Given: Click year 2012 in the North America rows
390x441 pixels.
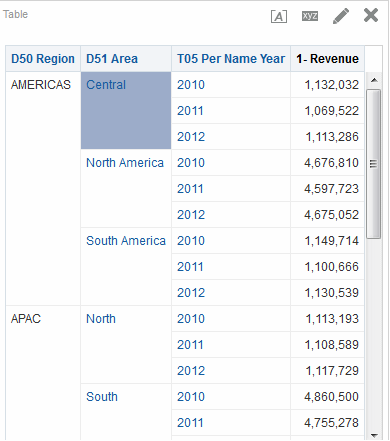Looking at the screenshot, I should 191,215.
